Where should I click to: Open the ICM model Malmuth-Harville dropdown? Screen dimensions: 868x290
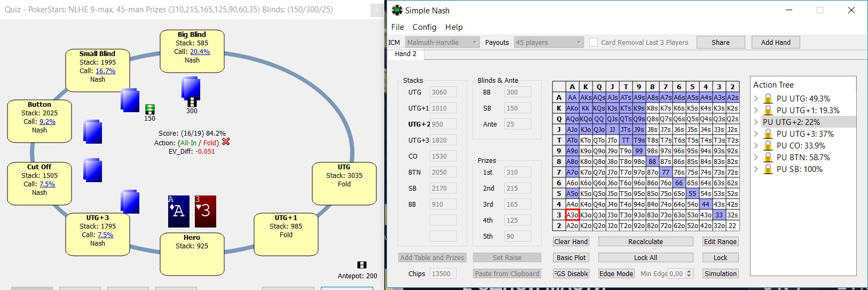click(441, 42)
